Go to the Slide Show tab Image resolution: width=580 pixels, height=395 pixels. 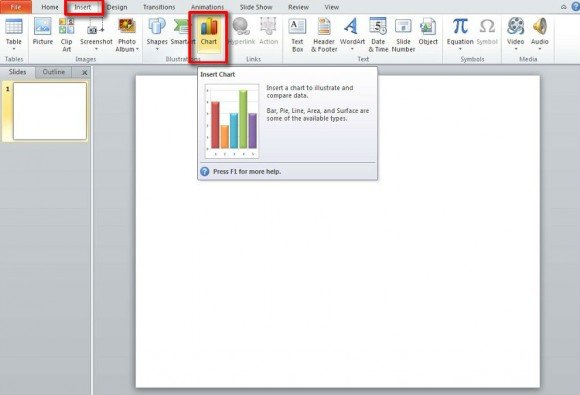pos(256,7)
